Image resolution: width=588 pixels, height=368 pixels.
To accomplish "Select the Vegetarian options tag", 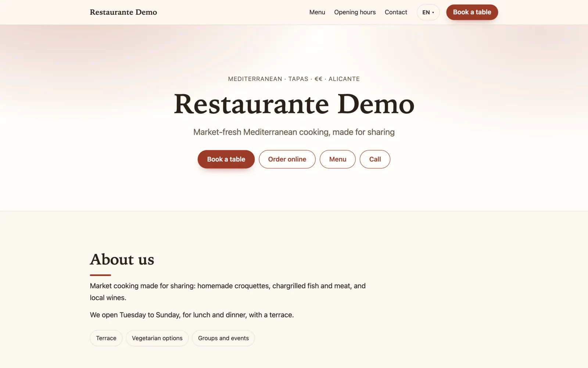I will coord(157,338).
